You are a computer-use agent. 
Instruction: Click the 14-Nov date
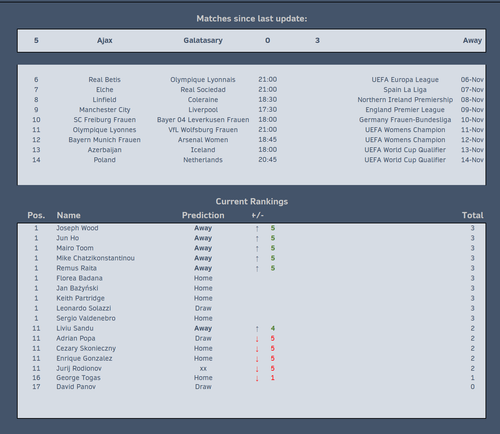click(472, 160)
